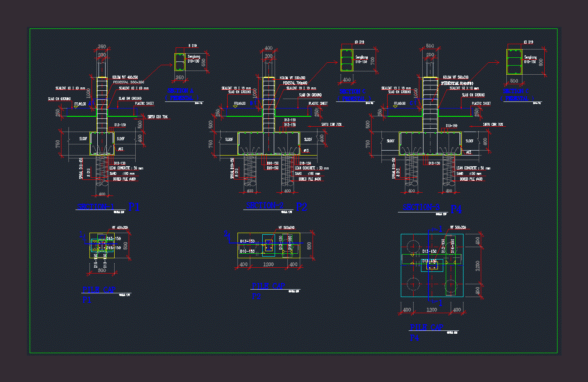Image resolution: width=588 pixels, height=382 pixels.
Task: Click the PILE CAP title above P4
Action: pos(427,327)
